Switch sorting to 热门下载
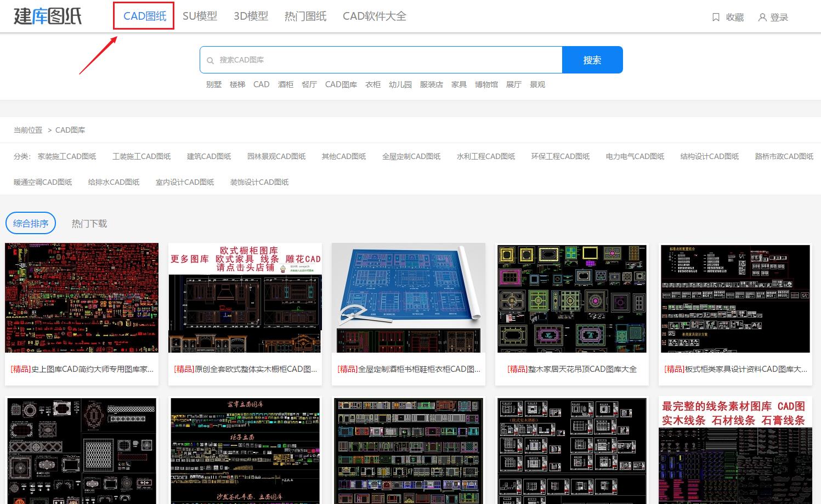Screen dimensions: 821x504 [x=88, y=223]
